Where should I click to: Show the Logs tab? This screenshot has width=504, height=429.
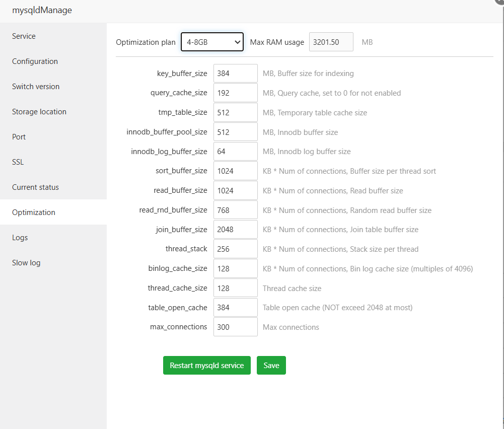tap(20, 238)
